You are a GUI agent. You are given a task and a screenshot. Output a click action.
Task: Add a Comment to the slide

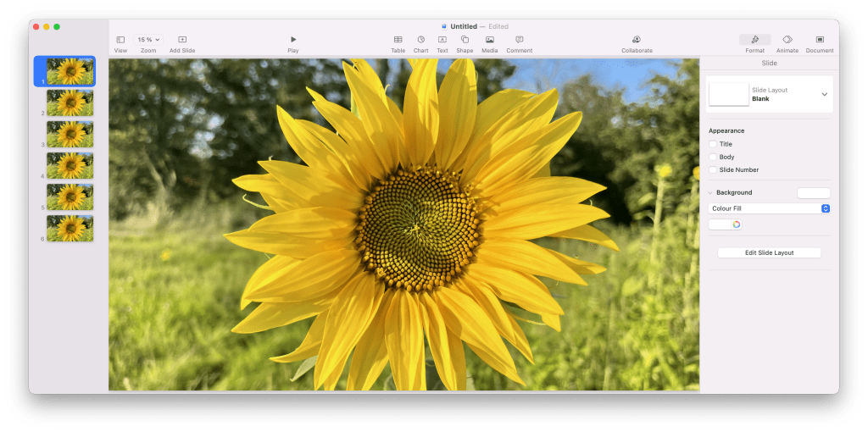coord(520,40)
